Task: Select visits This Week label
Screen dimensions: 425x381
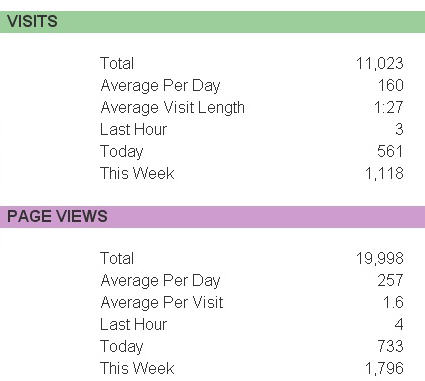Action: coord(137,173)
